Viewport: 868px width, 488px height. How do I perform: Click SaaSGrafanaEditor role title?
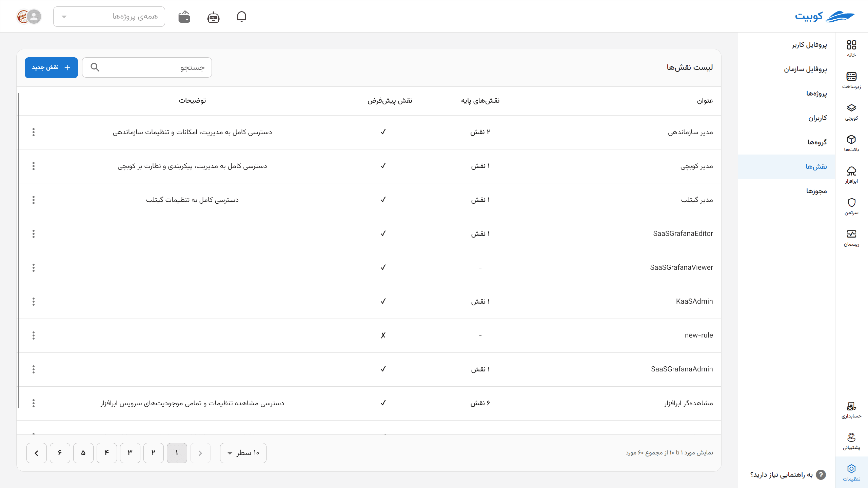point(683,233)
